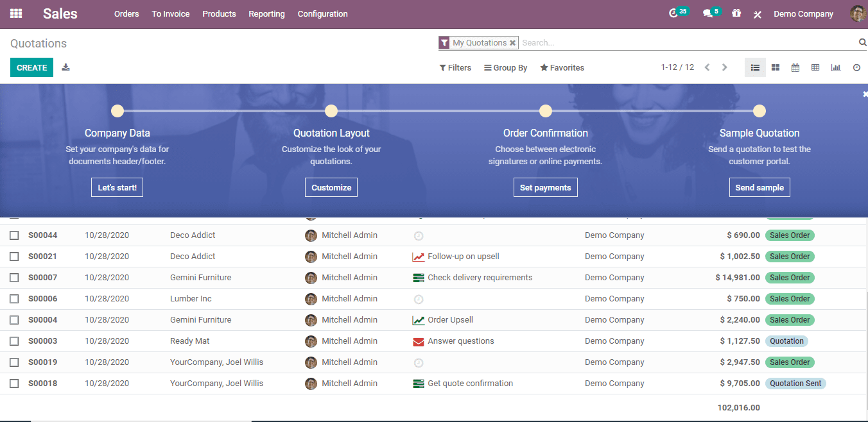This screenshot has height=422, width=868.
Task: Check the box beside S00018
Action: click(14, 384)
